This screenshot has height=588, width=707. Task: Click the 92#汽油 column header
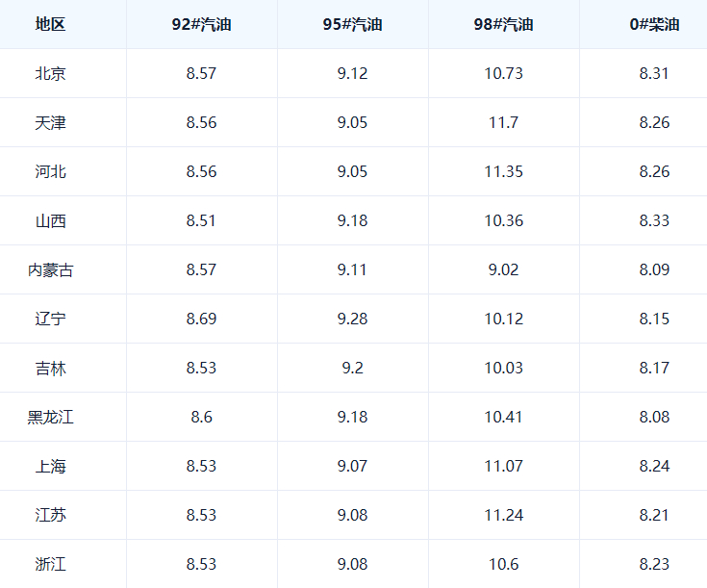click(201, 24)
